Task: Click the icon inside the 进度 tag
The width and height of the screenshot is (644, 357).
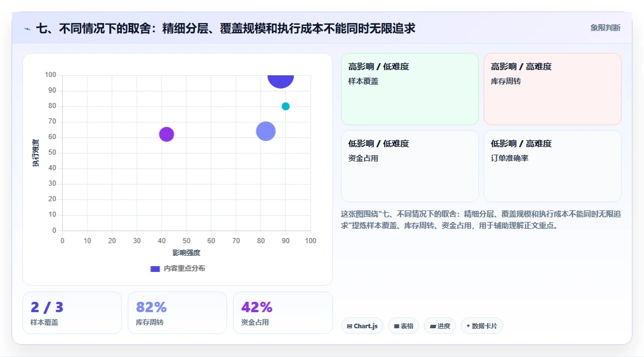Action: pos(433,326)
